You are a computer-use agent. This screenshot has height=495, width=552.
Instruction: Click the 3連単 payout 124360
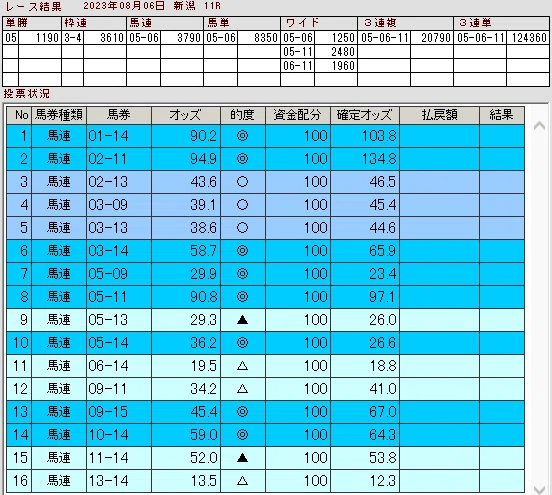[529, 38]
